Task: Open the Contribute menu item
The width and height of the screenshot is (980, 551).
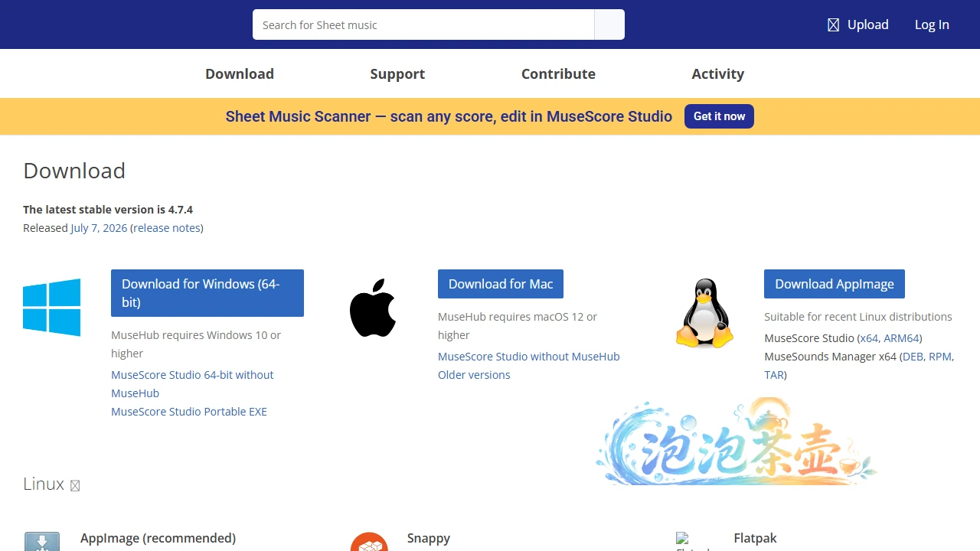Action: 558,73
